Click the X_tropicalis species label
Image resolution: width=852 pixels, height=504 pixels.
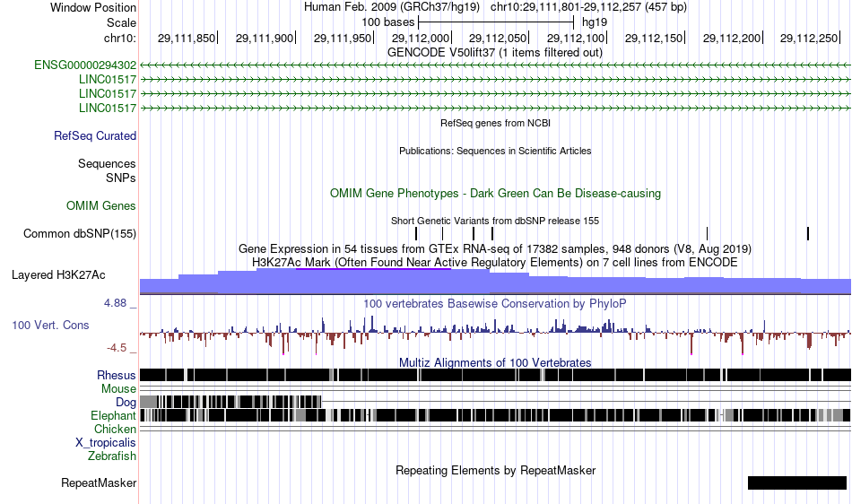[x=106, y=443]
